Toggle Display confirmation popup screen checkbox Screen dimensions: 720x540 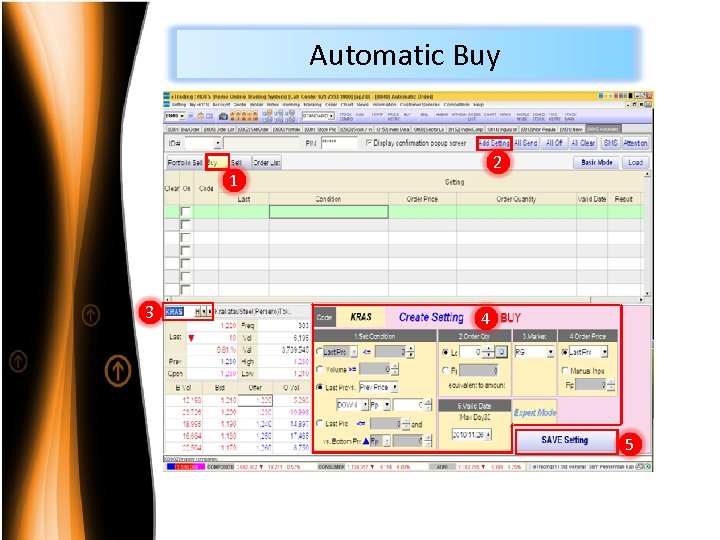(368, 143)
